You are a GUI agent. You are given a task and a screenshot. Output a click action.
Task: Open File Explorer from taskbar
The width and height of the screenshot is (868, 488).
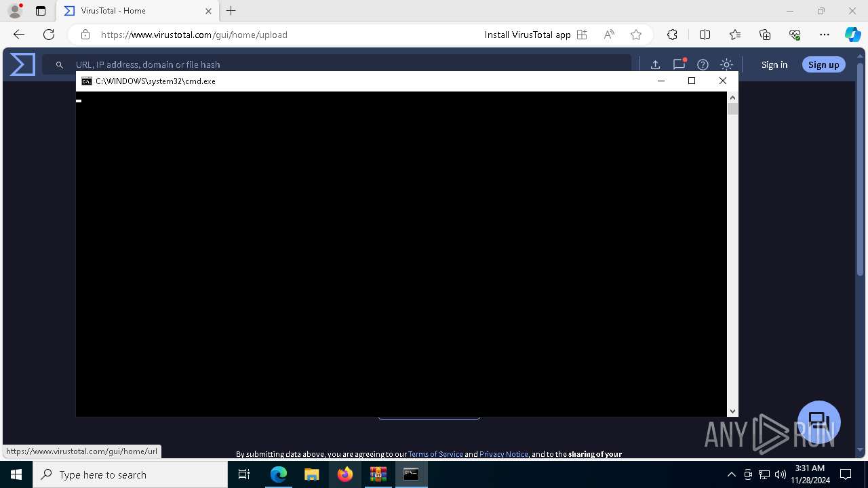coord(311,474)
